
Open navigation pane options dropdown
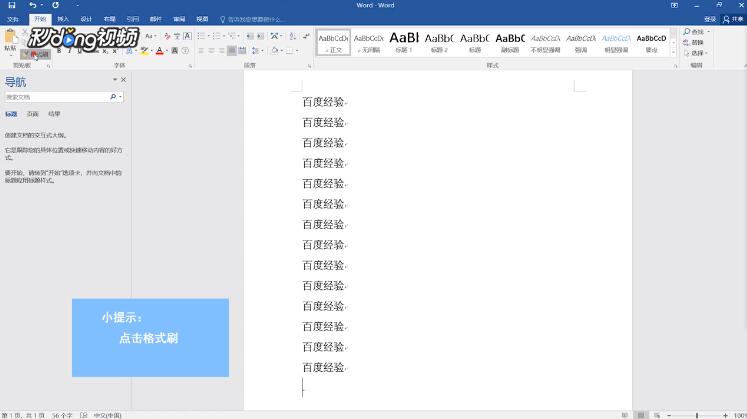[115, 80]
